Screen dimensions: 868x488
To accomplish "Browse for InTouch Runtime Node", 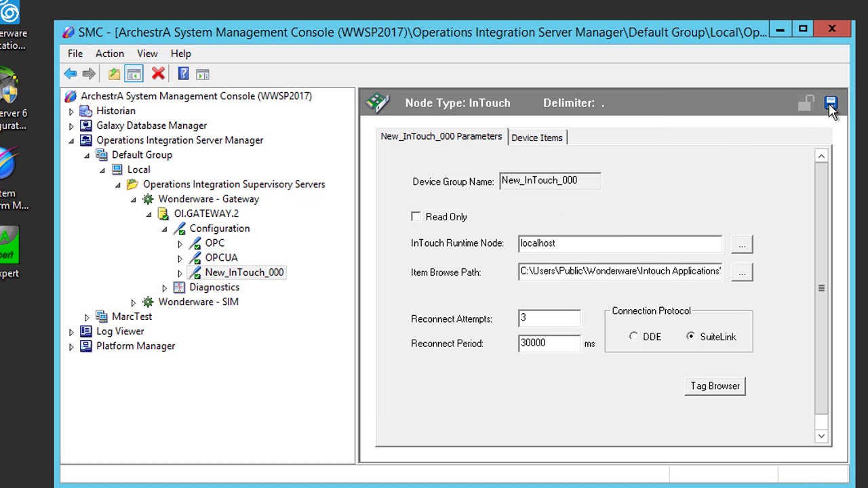I will point(742,244).
